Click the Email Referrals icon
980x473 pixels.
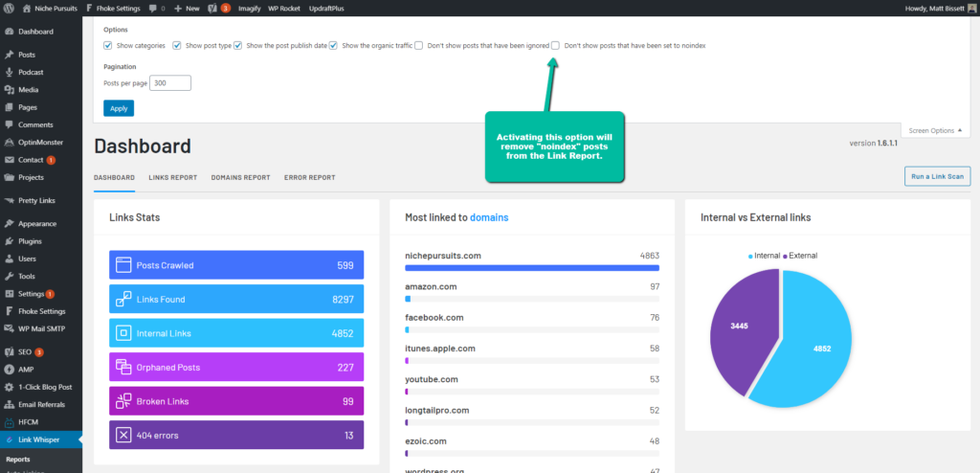coord(9,404)
